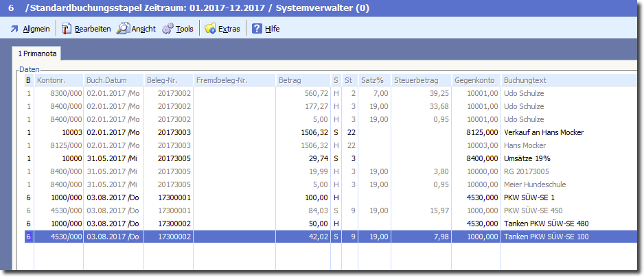Viewport: 644px width, 277px height.
Task: Click the Tools gears icon
Action: [168, 29]
